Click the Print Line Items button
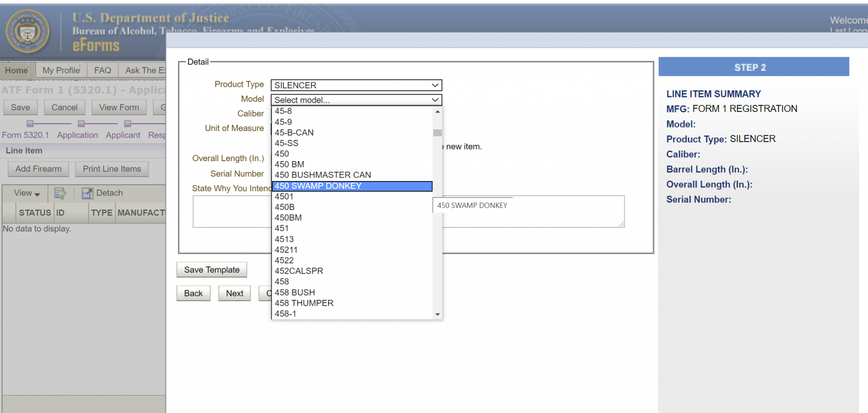This screenshot has height=413, width=868. (112, 169)
